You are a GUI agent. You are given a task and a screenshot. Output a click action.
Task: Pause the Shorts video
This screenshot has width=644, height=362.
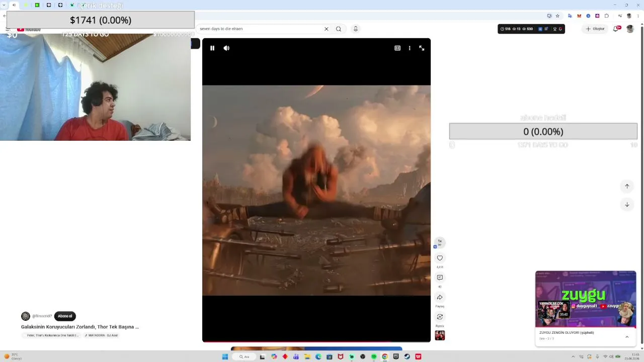coord(212,48)
